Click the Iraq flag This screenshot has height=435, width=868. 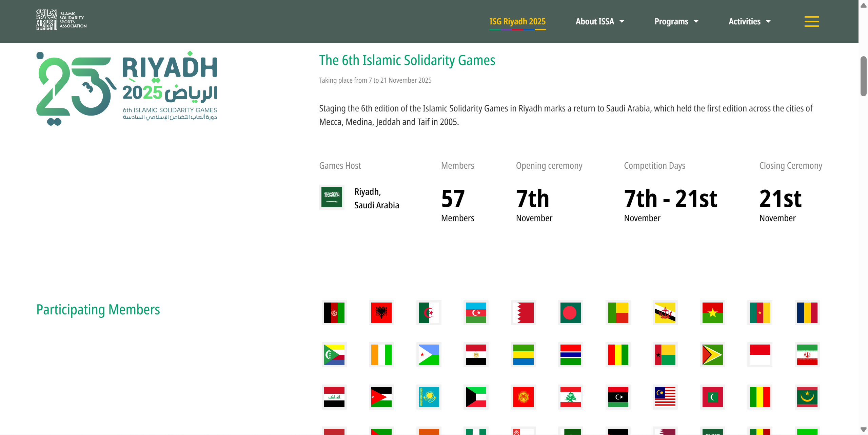click(x=334, y=397)
